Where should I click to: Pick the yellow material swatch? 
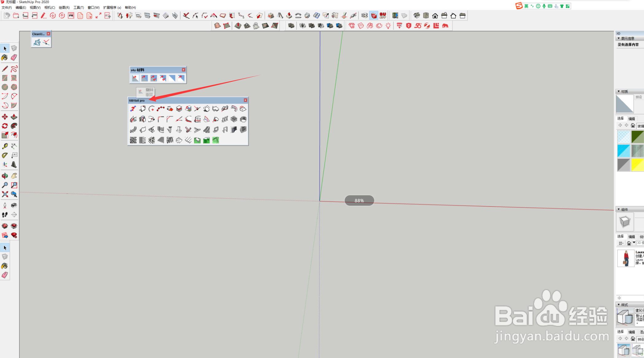pos(637,165)
